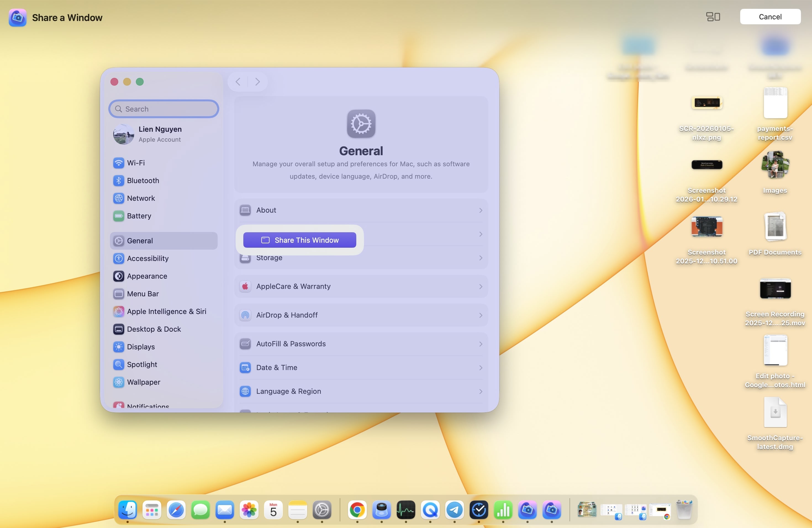Click the Share This Window button

coord(300,240)
